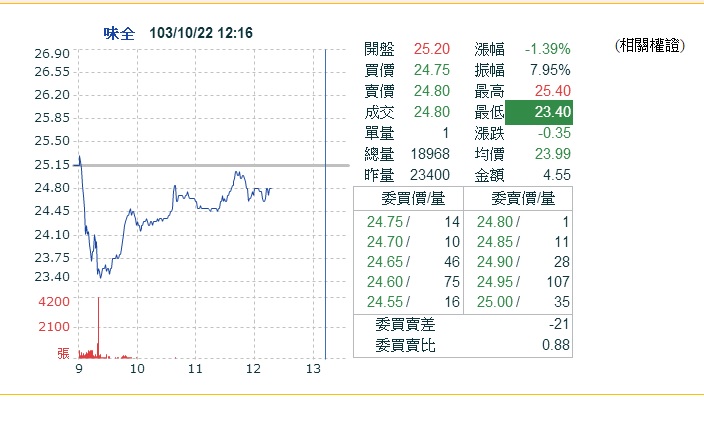The height and width of the screenshot is (437, 704).
Task: Click the 委買賣差 -21 row
Action: [463, 324]
